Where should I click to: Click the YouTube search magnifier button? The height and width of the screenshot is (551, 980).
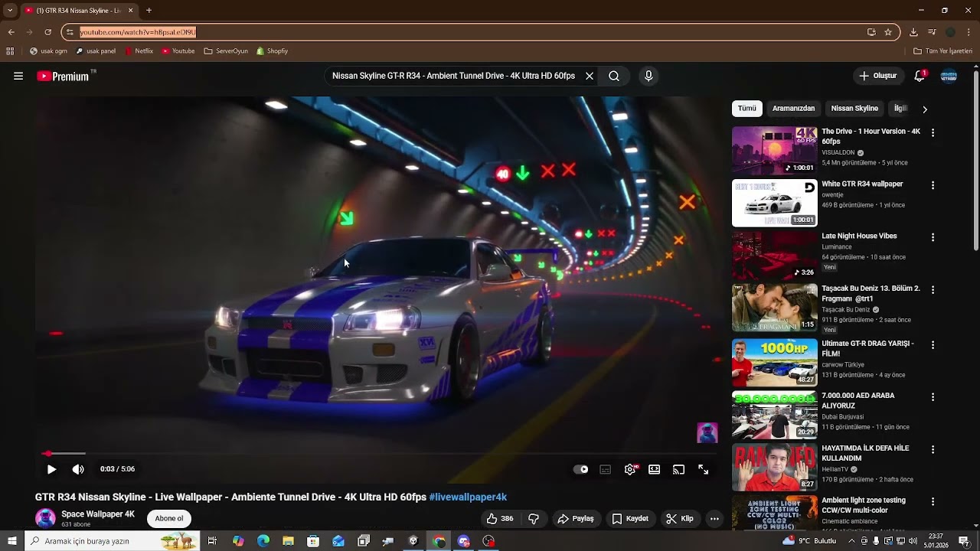click(614, 76)
